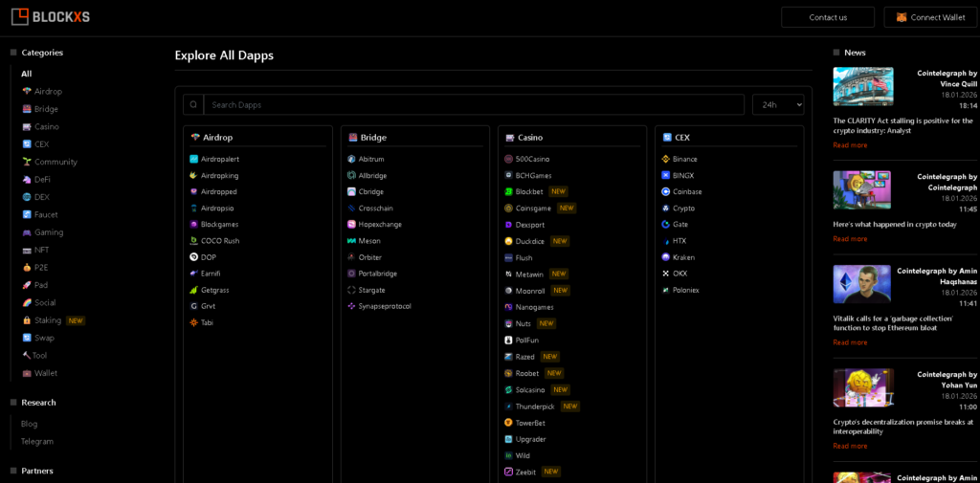Click the DOP airdrop icon

194,257
